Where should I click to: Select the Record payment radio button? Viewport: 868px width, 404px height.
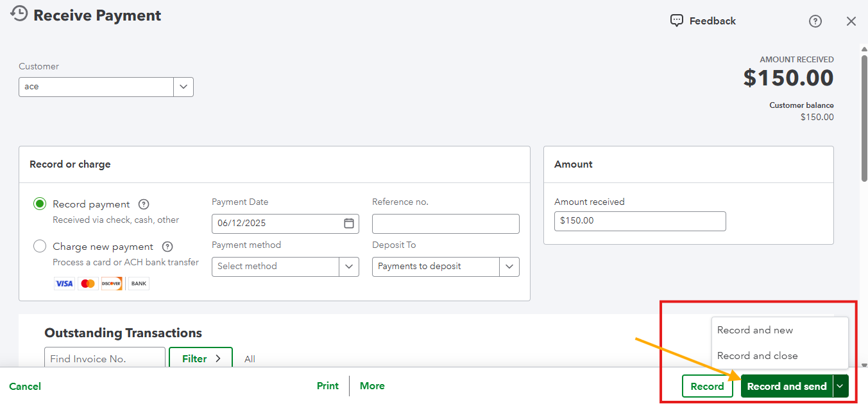40,204
